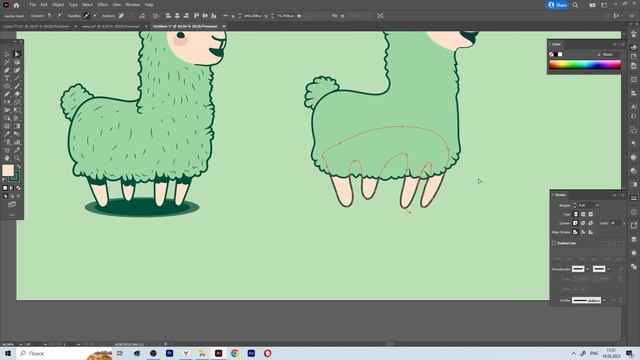Select the Rotate tool
The image size is (640, 360).
(7, 102)
